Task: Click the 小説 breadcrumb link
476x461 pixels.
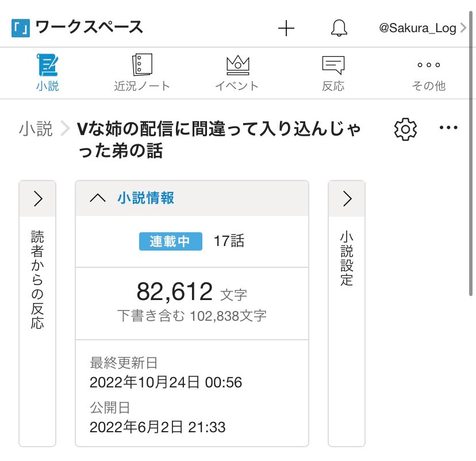Action: click(x=36, y=129)
